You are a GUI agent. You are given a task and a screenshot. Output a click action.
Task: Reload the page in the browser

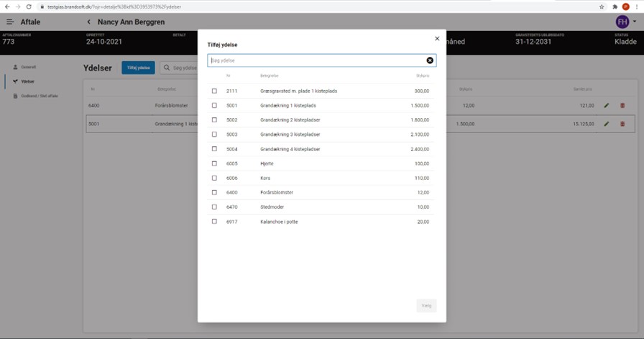29,6
